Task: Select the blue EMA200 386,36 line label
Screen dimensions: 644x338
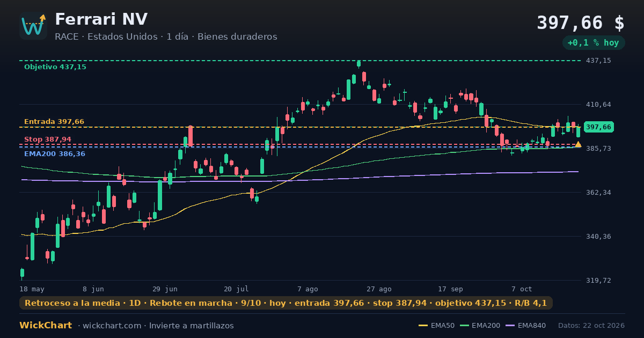Action: [55, 154]
